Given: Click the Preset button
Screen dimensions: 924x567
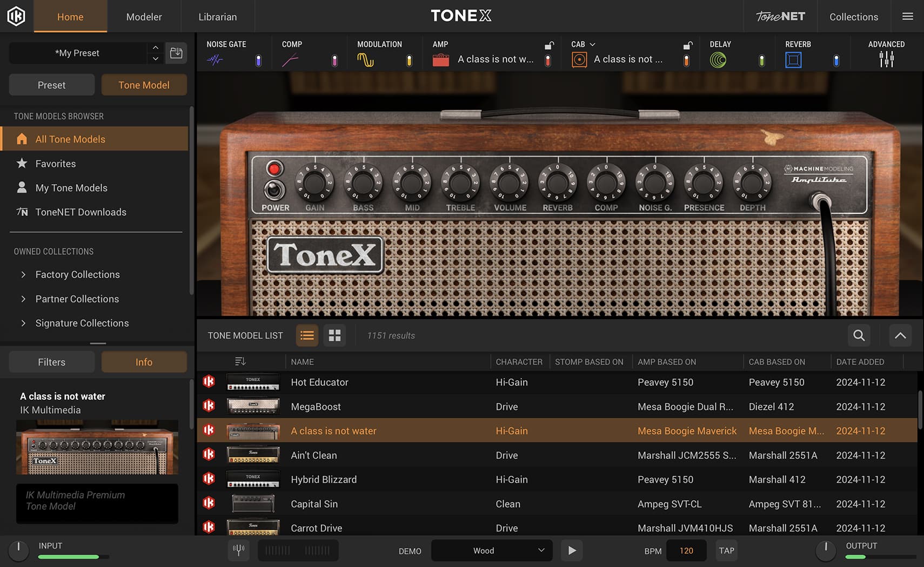Looking at the screenshot, I should pyautogui.click(x=51, y=85).
